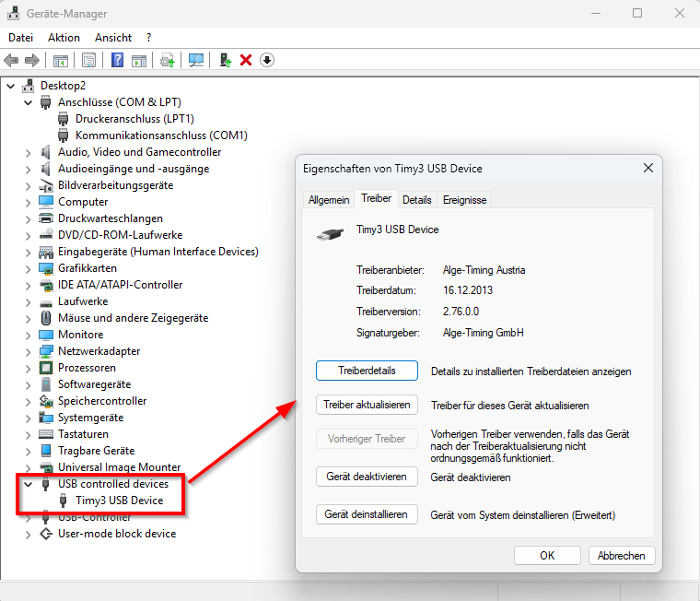Click the Kommunikationsanschluss (COM1) port icon

click(x=64, y=136)
